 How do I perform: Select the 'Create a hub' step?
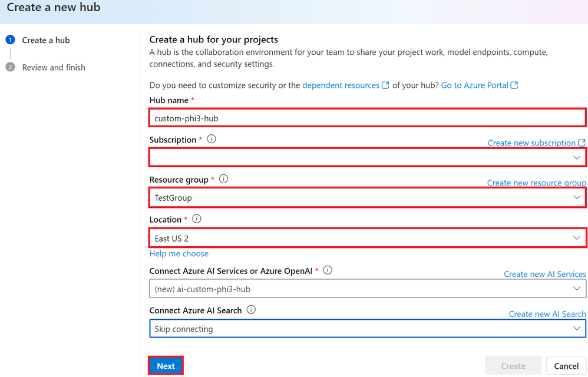[46, 40]
